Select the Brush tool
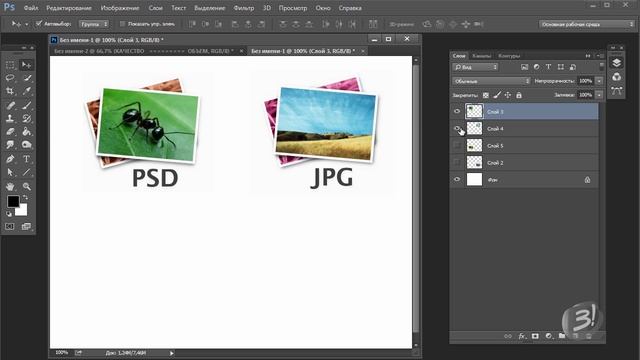This screenshot has height=360, width=640. (27, 105)
